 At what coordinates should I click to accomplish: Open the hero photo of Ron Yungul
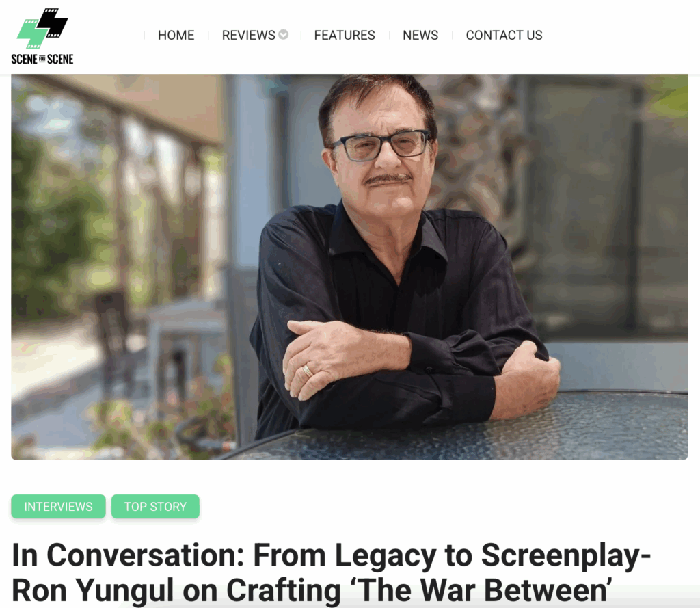349,267
